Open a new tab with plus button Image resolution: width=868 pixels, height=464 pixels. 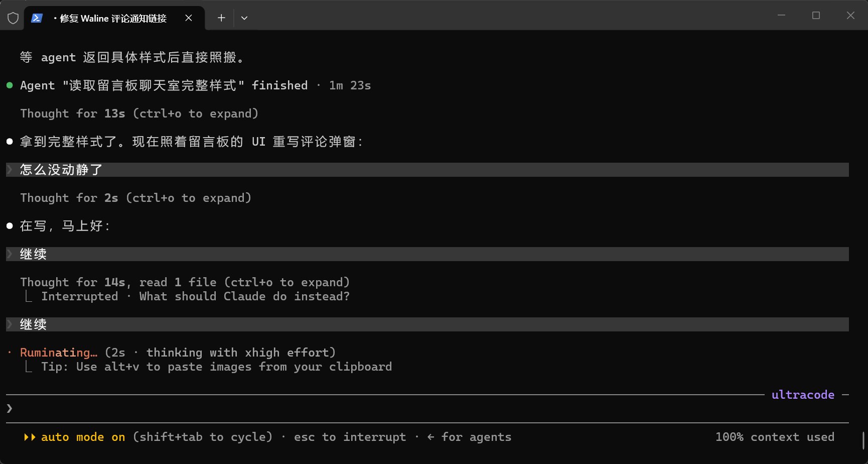[221, 18]
